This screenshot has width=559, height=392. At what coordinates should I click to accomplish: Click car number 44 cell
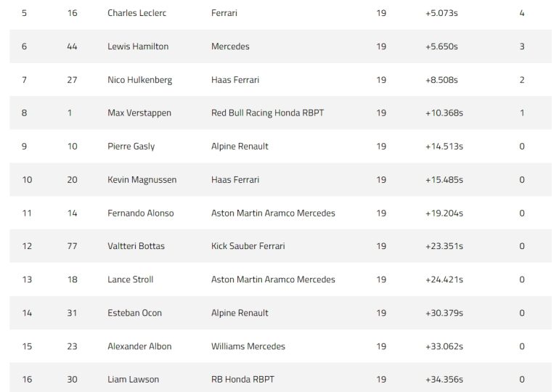pos(72,46)
